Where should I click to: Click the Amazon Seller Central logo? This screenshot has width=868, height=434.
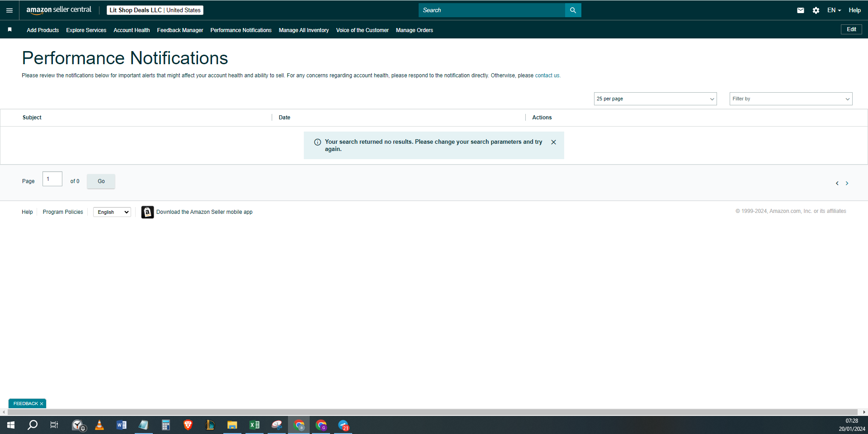[x=59, y=10]
